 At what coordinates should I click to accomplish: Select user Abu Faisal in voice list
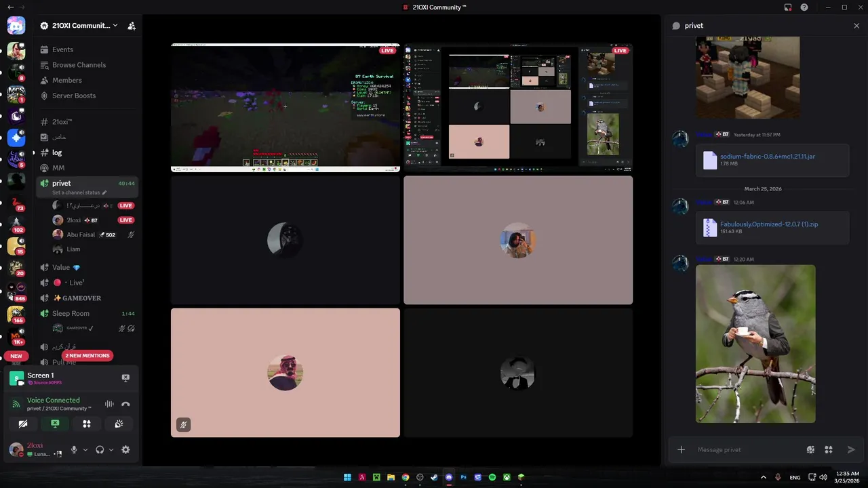pyautogui.click(x=92, y=235)
